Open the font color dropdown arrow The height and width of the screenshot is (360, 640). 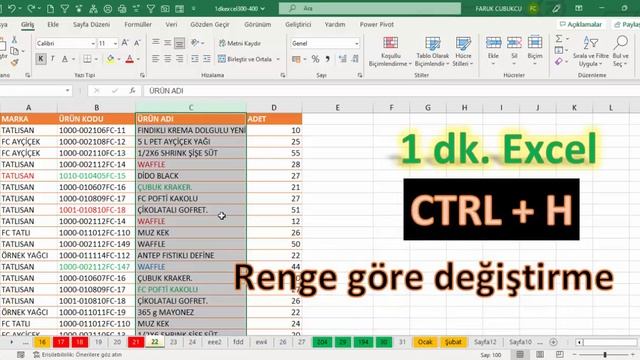point(138,59)
